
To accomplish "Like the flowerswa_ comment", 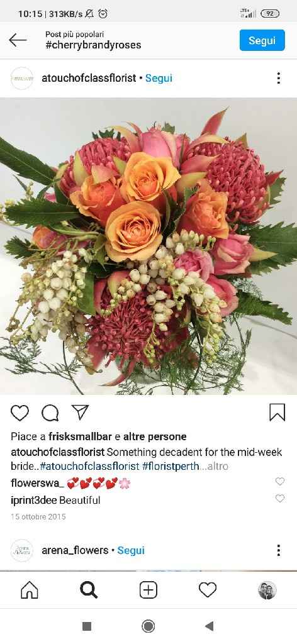I will (x=280, y=481).
